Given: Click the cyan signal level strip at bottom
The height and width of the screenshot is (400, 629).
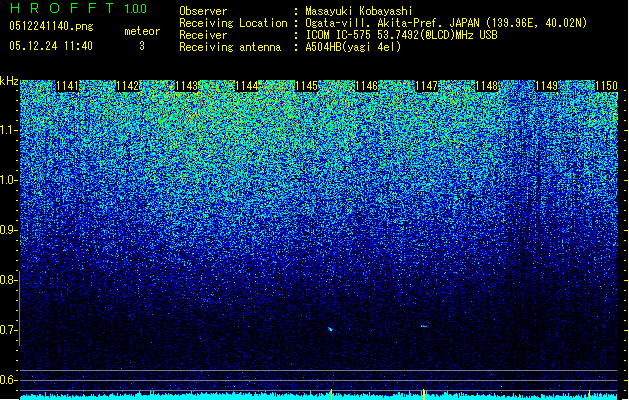Looking at the screenshot, I should click(x=319, y=397).
